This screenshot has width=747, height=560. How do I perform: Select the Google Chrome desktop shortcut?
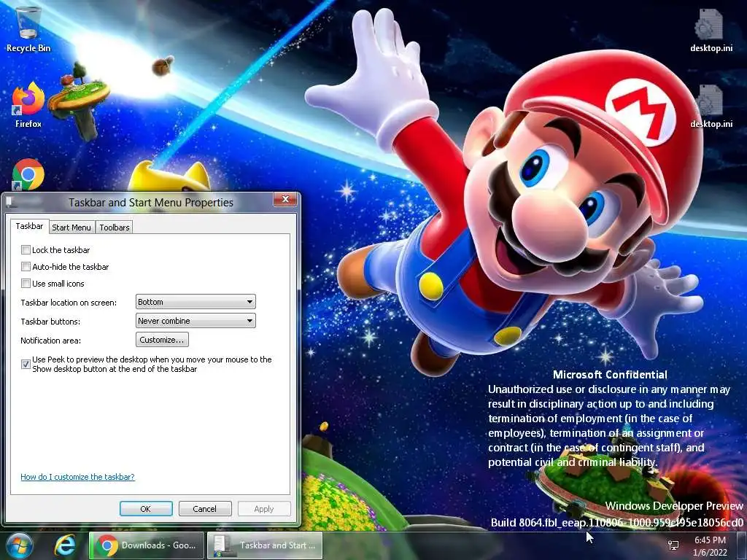click(28, 174)
